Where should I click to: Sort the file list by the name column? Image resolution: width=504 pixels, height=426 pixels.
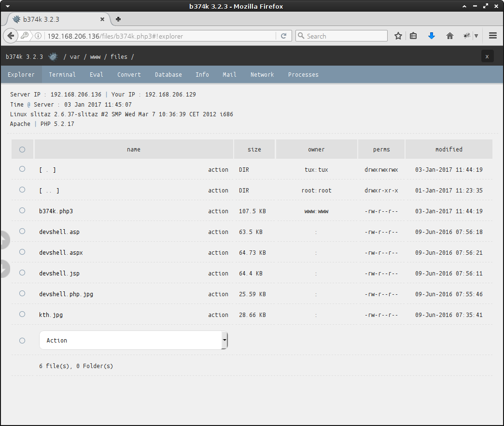coord(134,150)
